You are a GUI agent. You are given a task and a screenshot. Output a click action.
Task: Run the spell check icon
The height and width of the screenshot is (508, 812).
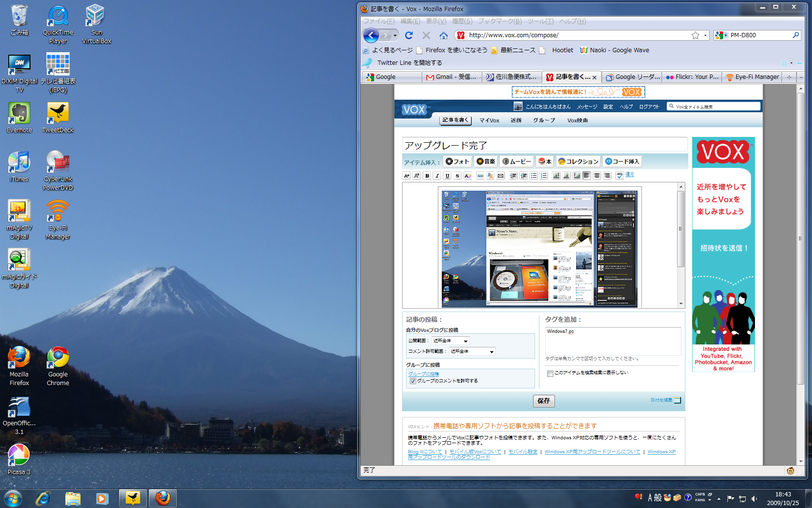coord(620,176)
